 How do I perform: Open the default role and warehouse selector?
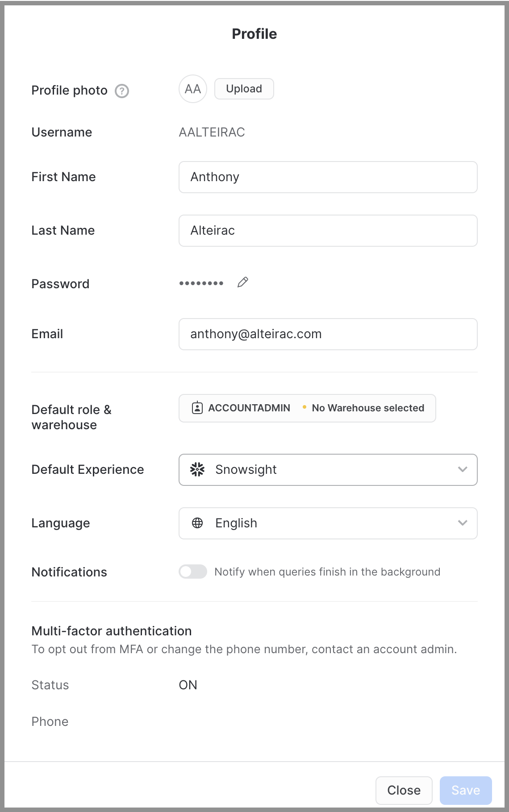(307, 408)
